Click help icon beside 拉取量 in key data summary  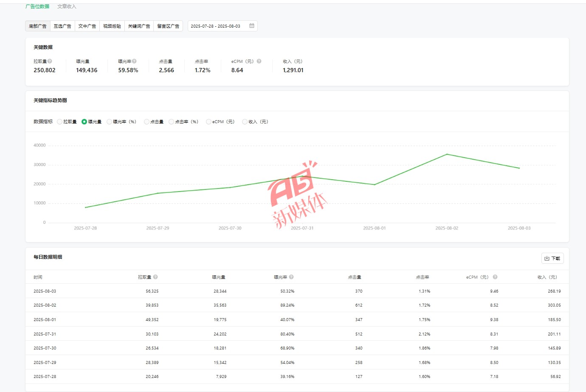coord(50,61)
